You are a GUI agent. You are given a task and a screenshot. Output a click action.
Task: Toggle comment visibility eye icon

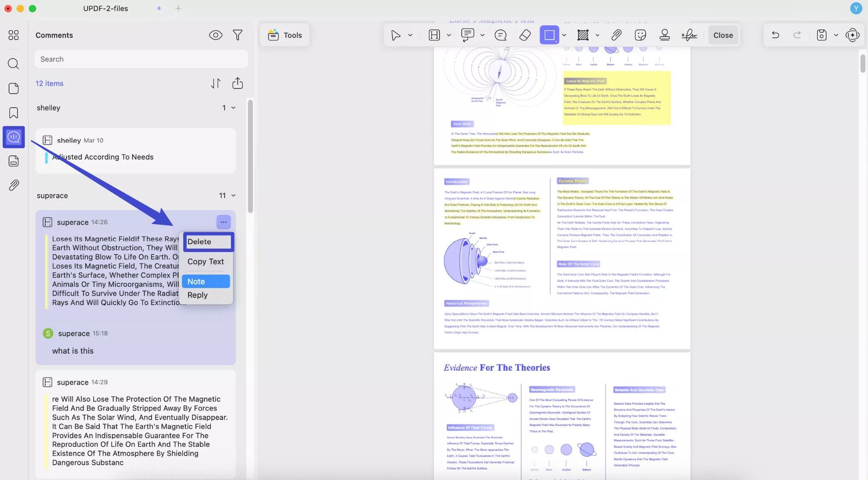click(x=216, y=35)
